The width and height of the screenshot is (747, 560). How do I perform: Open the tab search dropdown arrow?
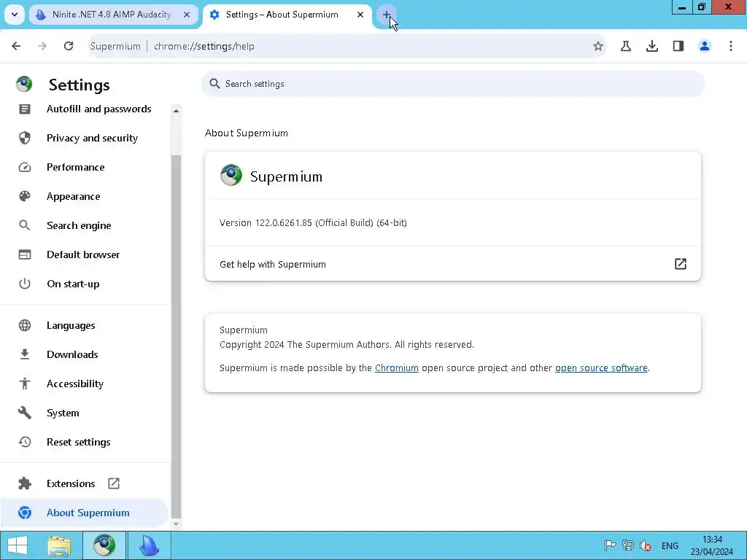pos(15,15)
